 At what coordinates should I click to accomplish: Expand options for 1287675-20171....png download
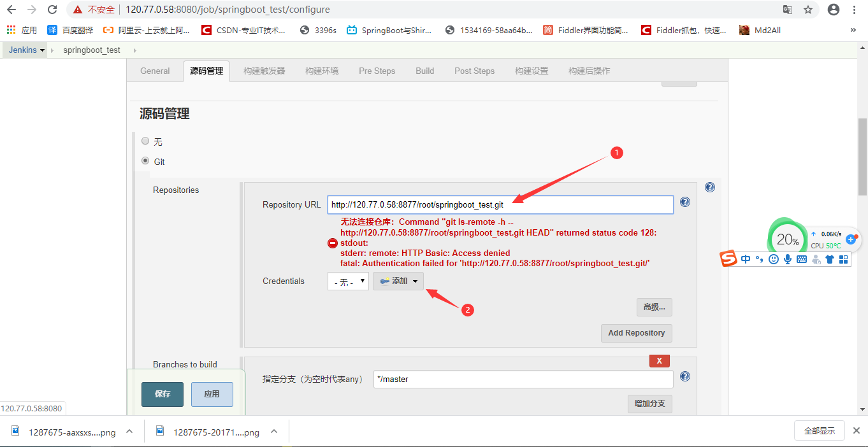pos(274,431)
